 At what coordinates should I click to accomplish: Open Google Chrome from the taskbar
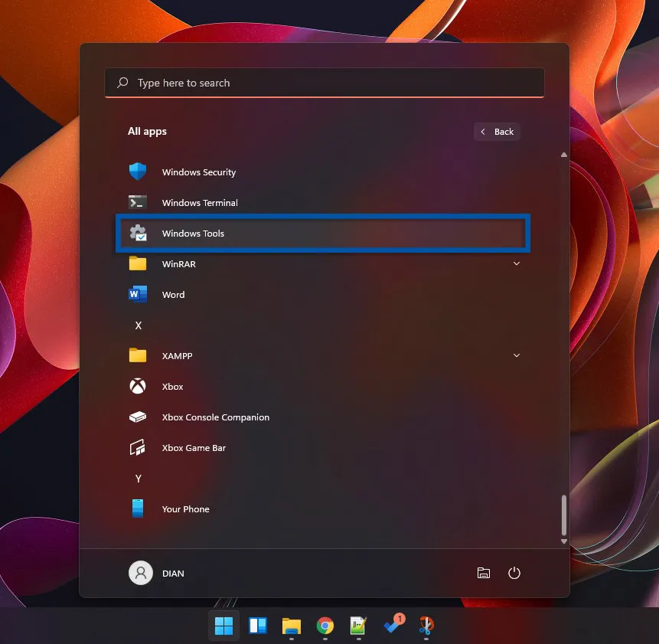click(x=324, y=625)
